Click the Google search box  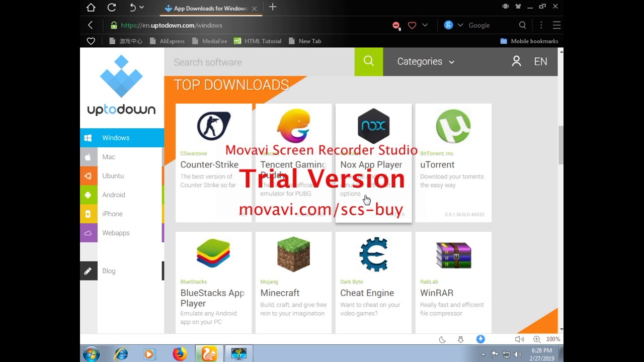491,25
